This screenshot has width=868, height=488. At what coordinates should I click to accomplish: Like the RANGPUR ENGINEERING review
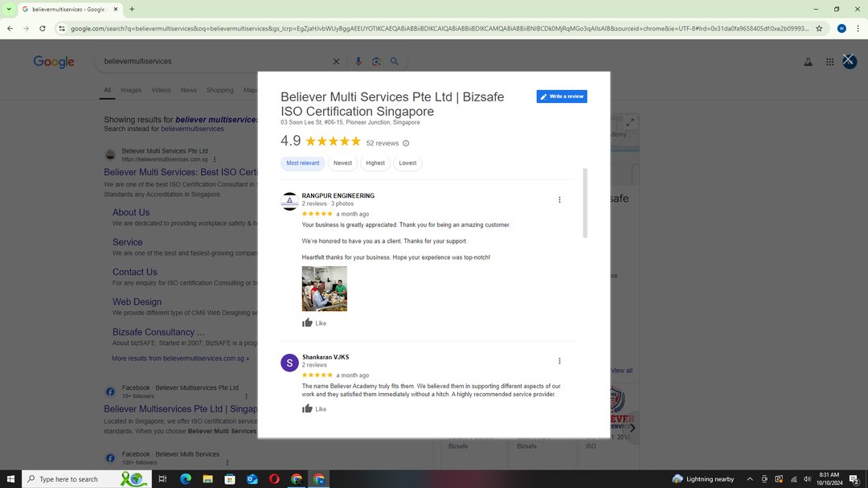314,323
